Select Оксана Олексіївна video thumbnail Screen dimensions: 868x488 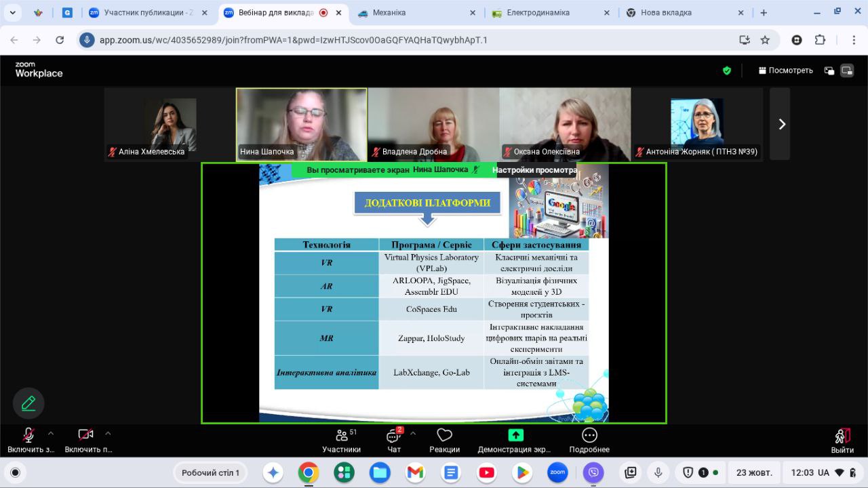click(x=565, y=124)
